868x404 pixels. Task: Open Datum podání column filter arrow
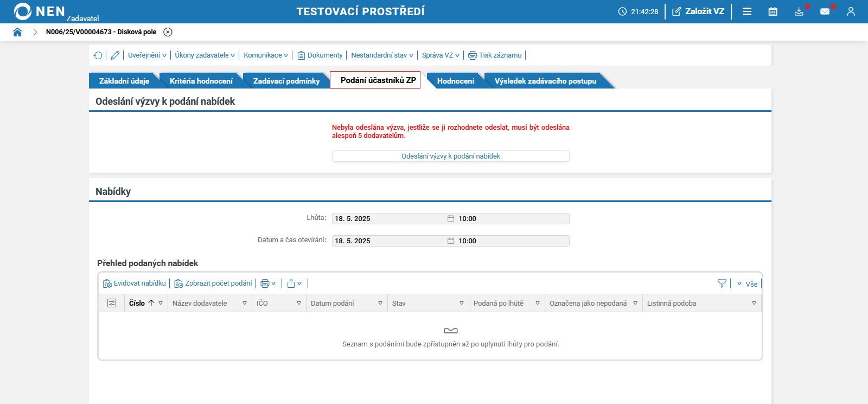pyautogui.click(x=380, y=304)
